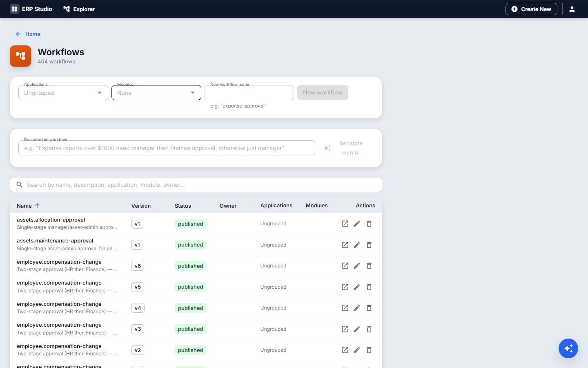Open ERP Studio home in top bar
The width and height of the screenshot is (588, 368).
pos(31,9)
